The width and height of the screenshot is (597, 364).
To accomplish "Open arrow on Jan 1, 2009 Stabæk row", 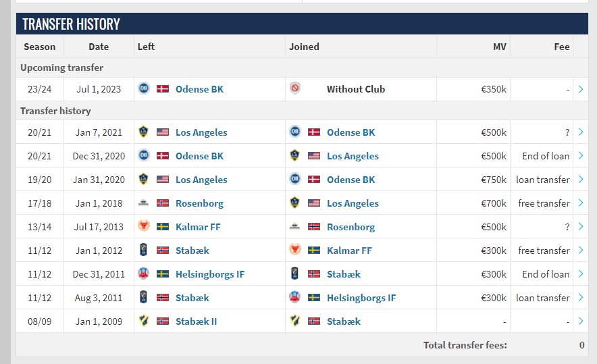I will pyautogui.click(x=581, y=321).
